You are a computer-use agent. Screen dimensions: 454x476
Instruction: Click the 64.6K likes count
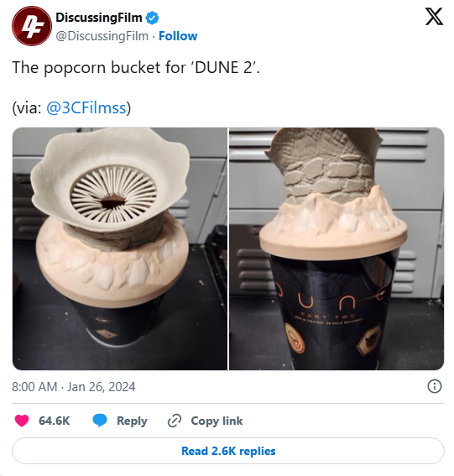[x=55, y=421]
